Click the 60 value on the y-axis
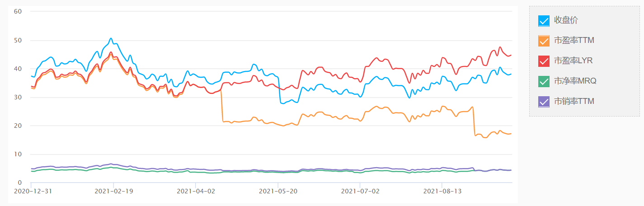644x206 pixels. click(18, 11)
